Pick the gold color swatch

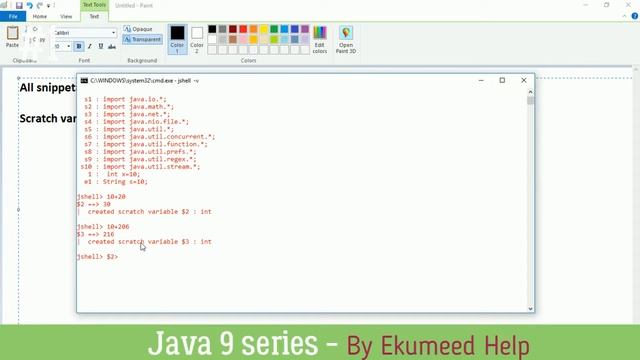coord(253,39)
